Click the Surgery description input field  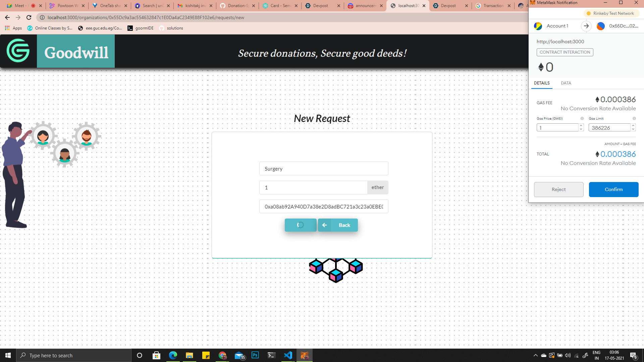pyautogui.click(x=324, y=169)
